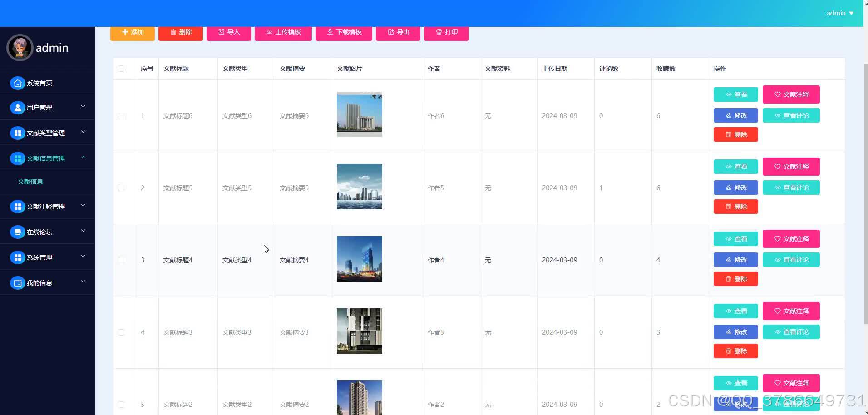Click the vertical page scrollbar
The image size is (868, 415).
(866, 194)
